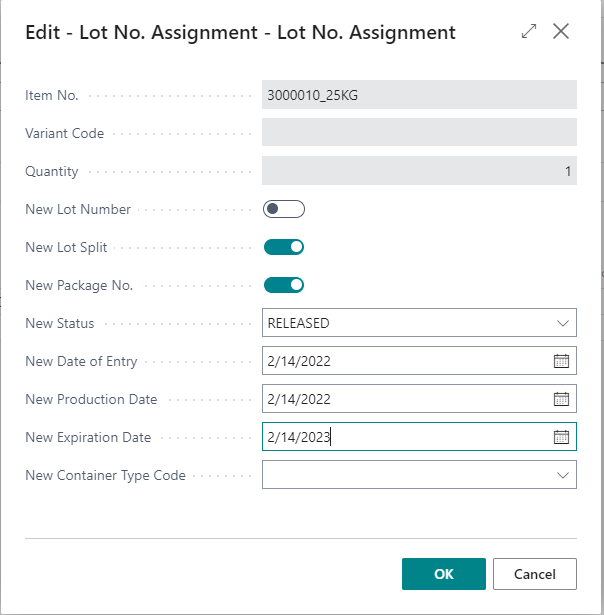604x615 pixels.
Task: Open calendar picker for New Date of Entry
Action: point(561,361)
